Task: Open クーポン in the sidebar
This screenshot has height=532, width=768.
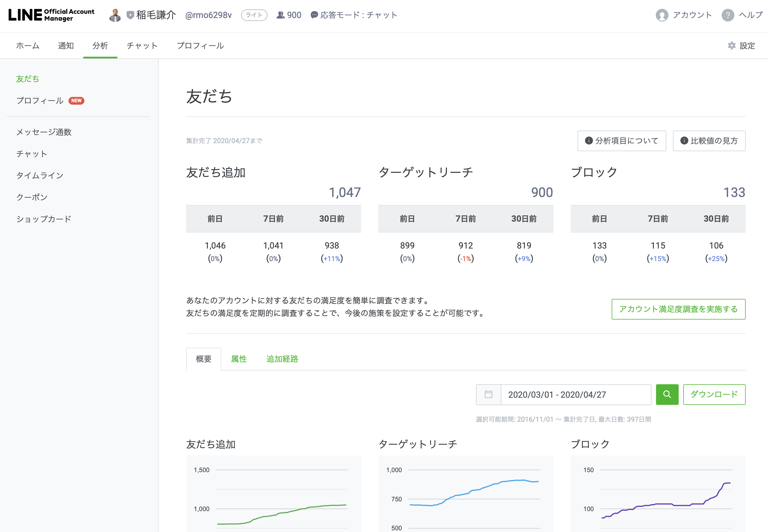Action: [x=32, y=197]
